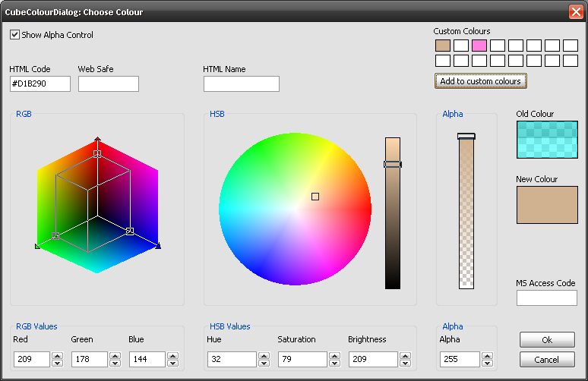Click the HTML Name text field
Image resolution: width=588 pixels, height=381 pixels.
241,83
